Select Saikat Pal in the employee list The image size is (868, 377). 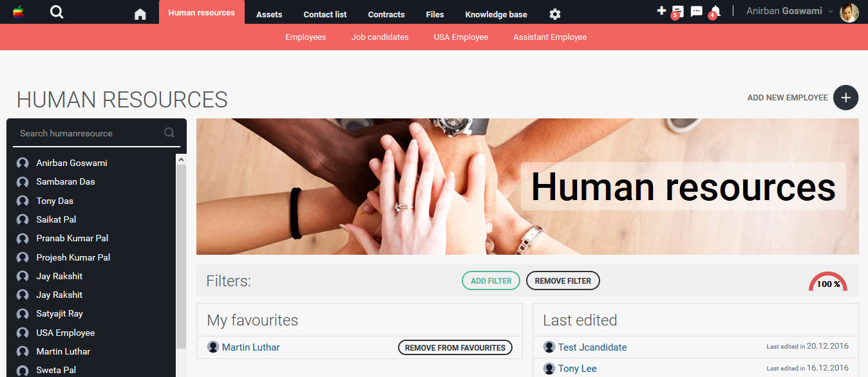56,219
